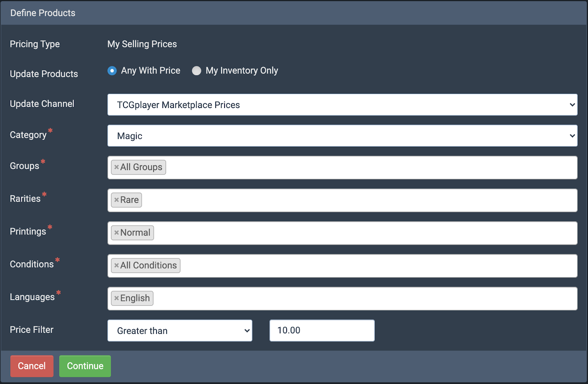Remove "English" from Languages using × icon

(x=117, y=298)
